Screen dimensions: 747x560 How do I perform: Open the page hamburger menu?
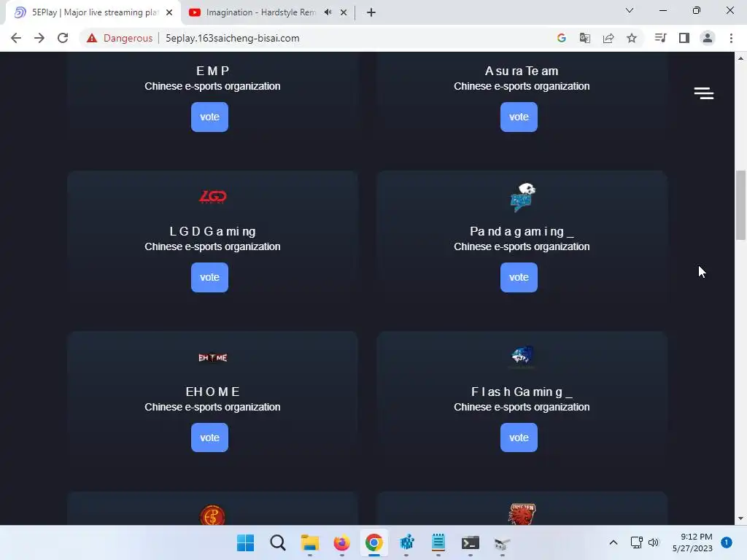(x=704, y=93)
